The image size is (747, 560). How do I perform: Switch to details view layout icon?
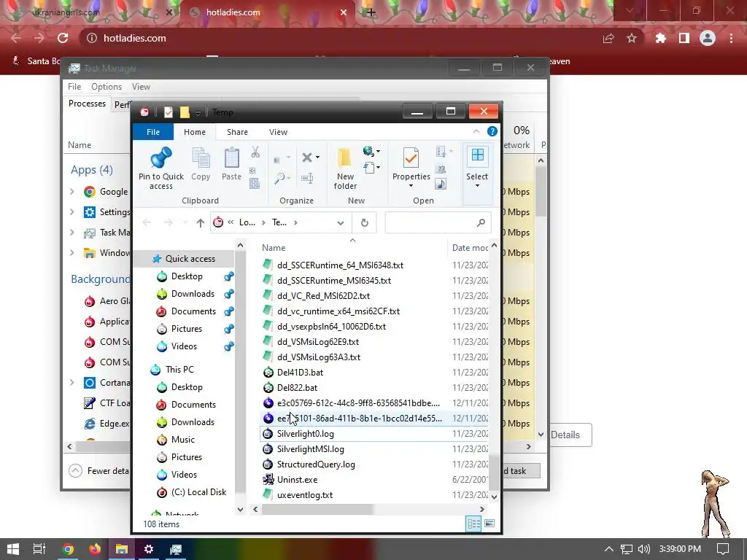(473, 524)
